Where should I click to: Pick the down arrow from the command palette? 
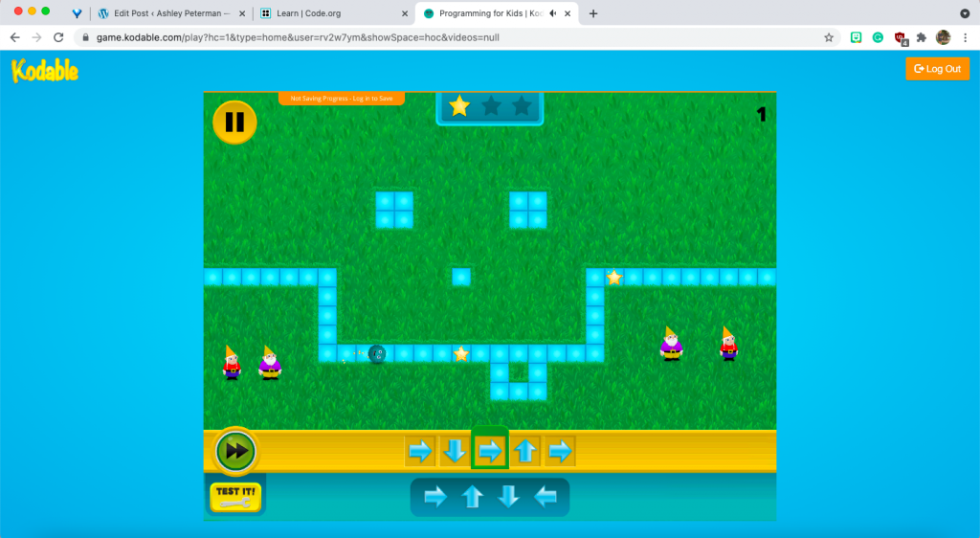(x=508, y=498)
